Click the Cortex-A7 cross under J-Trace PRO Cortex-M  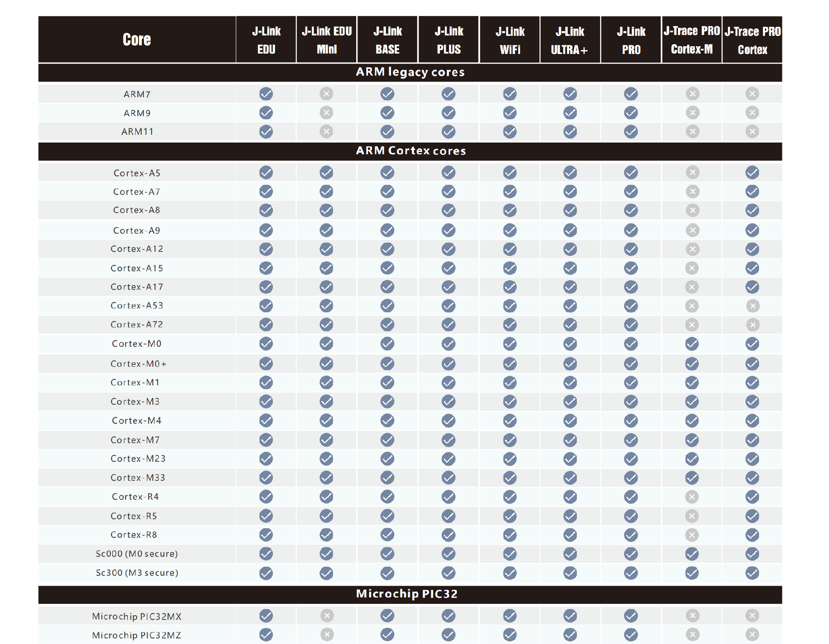click(693, 191)
